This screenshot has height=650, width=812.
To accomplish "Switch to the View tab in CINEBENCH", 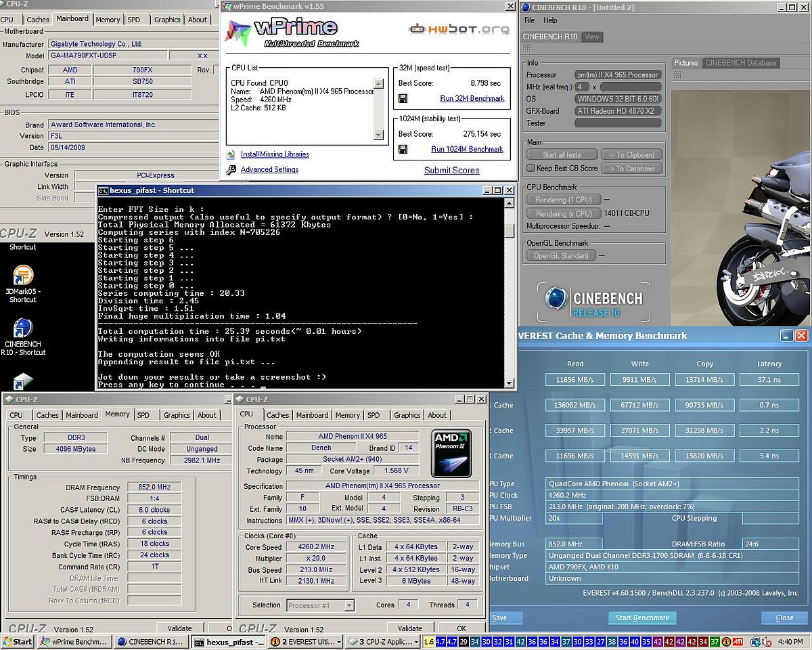I will [592, 37].
